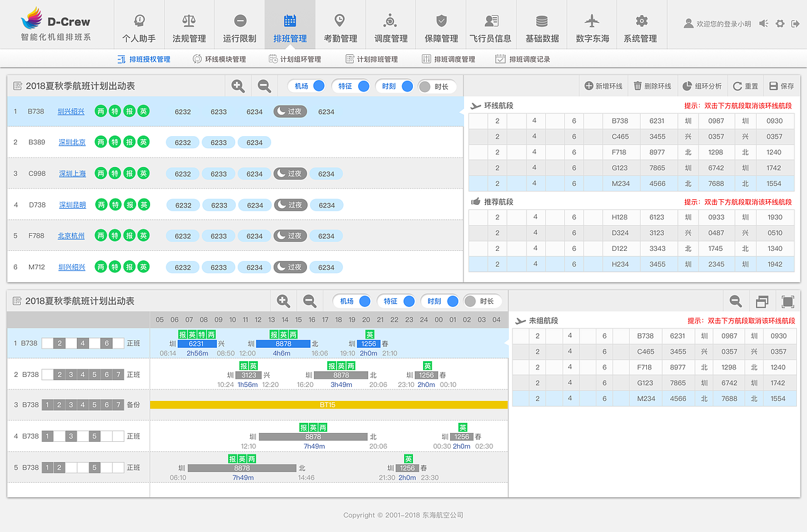Click the 过夜 moon badge in row B738
The height and width of the screenshot is (532, 807).
click(x=290, y=112)
